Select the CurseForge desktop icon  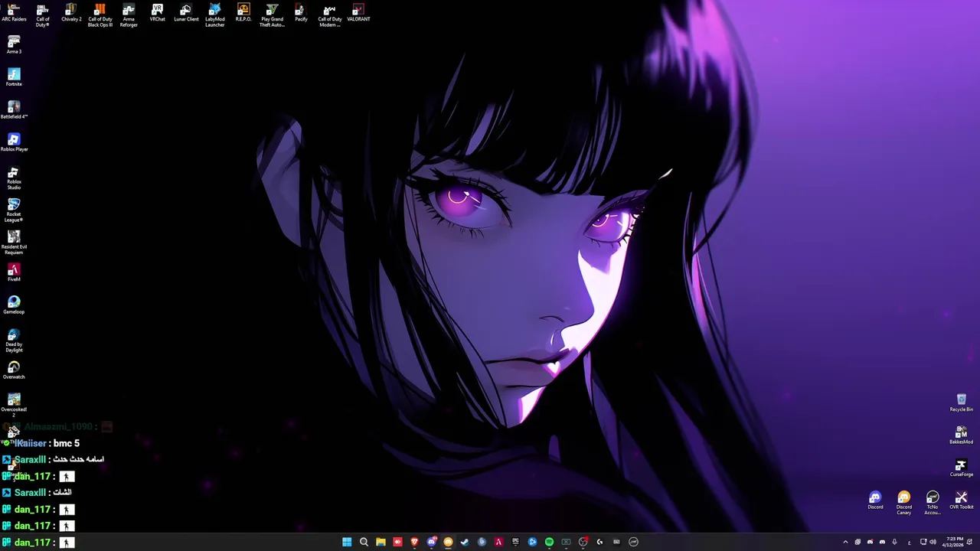pos(962,468)
